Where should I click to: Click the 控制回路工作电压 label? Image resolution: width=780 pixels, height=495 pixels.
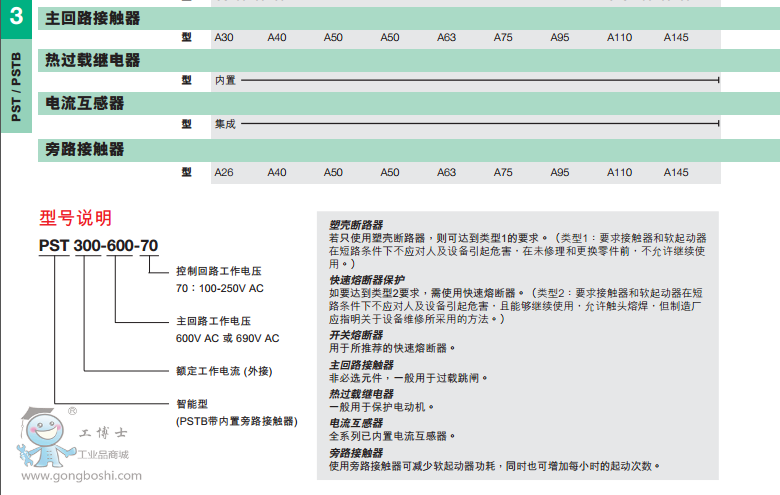pyautogui.click(x=219, y=271)
